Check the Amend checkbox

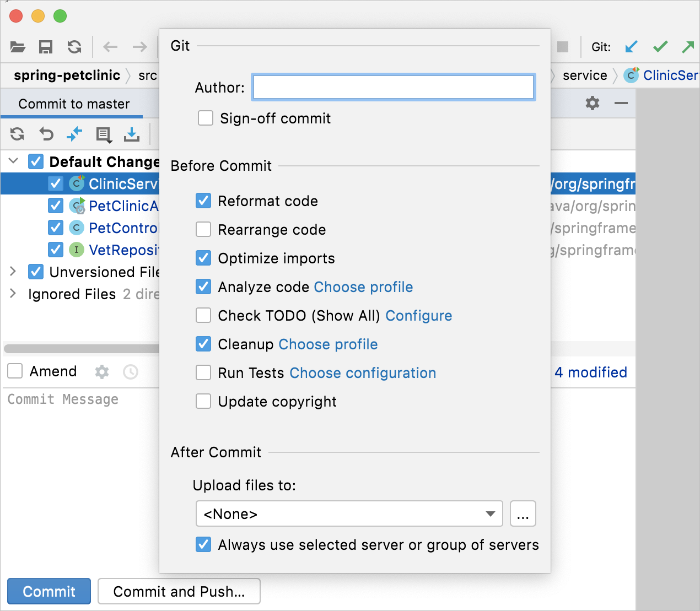(x=15, y=371)
